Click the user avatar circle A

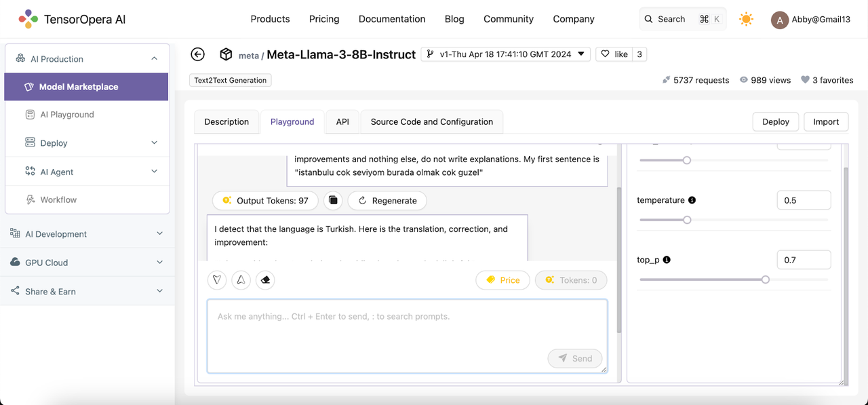click(780, 20)
